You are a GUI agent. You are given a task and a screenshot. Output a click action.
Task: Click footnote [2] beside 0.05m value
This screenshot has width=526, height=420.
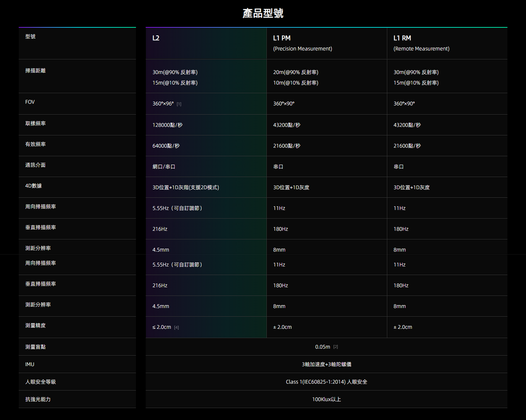[336, 347]
